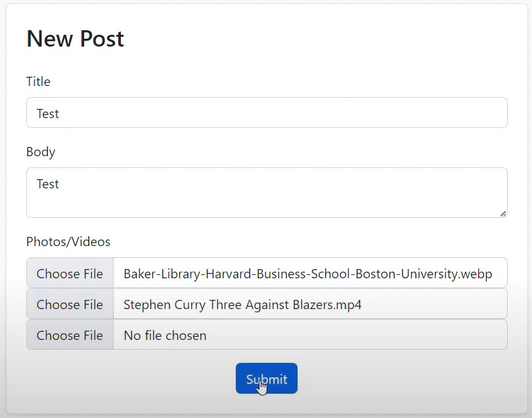Click the Photos/Videos label
The width and height of the screenshot is (532, 418).
click(68, 241)
